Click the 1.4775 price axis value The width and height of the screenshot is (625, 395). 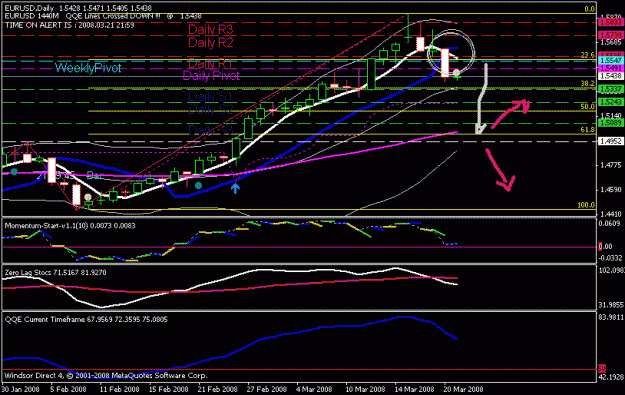611,165
